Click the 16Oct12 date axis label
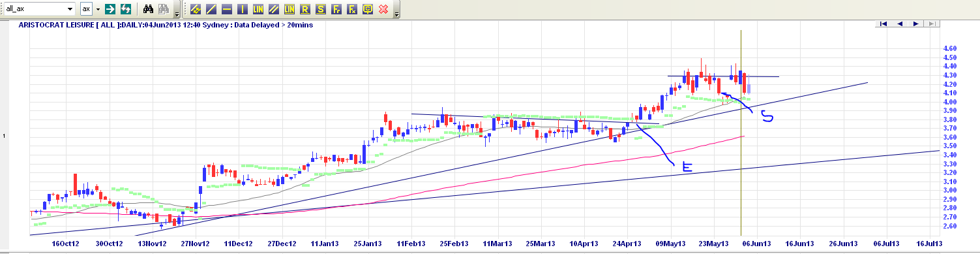 point(66,244)
